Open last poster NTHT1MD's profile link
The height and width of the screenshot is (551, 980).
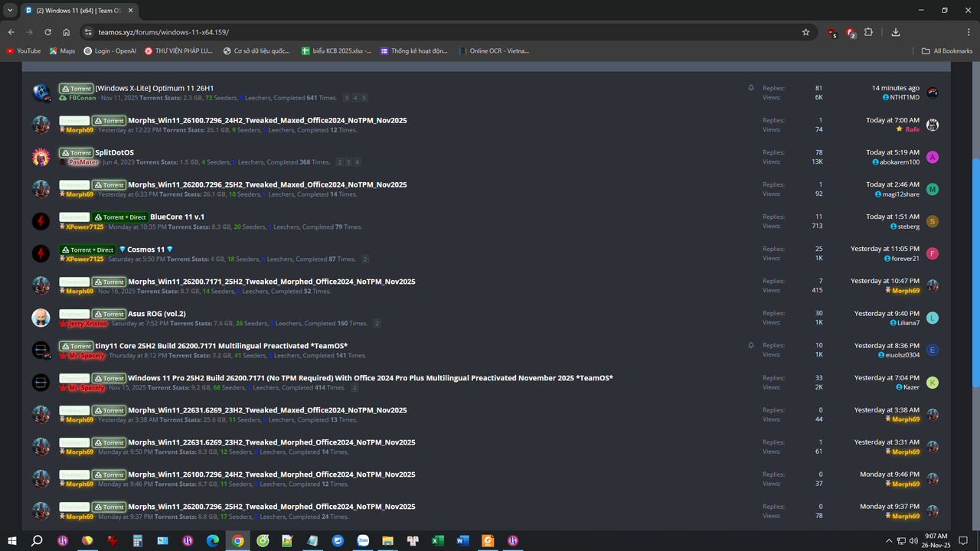(904, 97)
